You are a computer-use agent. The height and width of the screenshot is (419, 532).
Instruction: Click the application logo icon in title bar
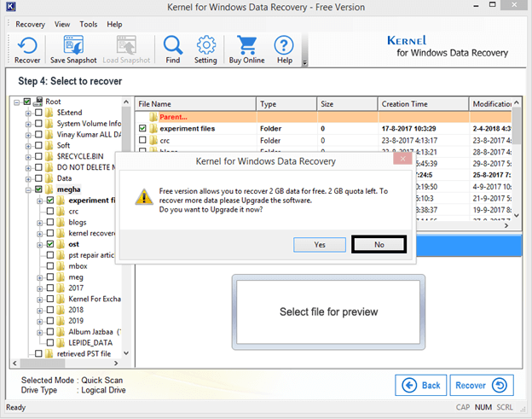tap(10, 7)
